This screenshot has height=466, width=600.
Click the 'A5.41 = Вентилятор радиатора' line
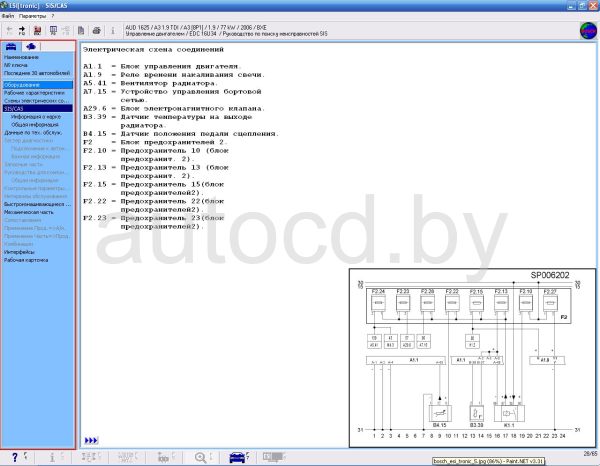click(150, 83)
